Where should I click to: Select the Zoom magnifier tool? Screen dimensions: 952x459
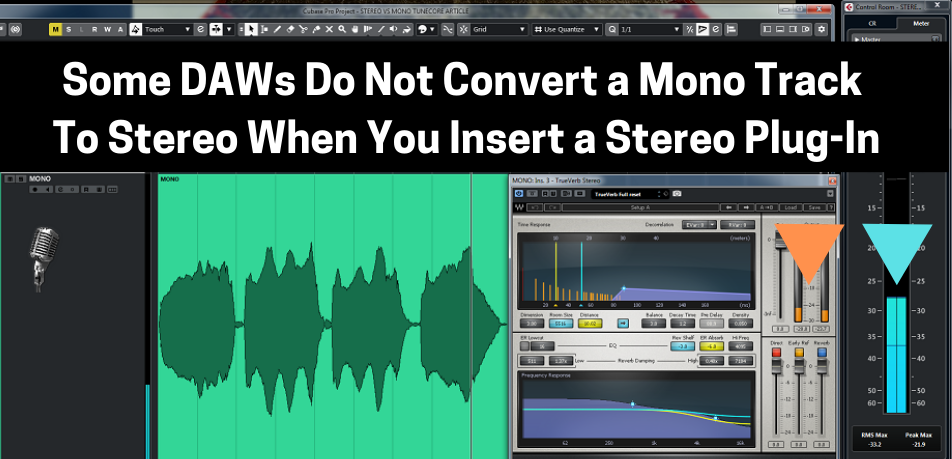pos(342,29)
